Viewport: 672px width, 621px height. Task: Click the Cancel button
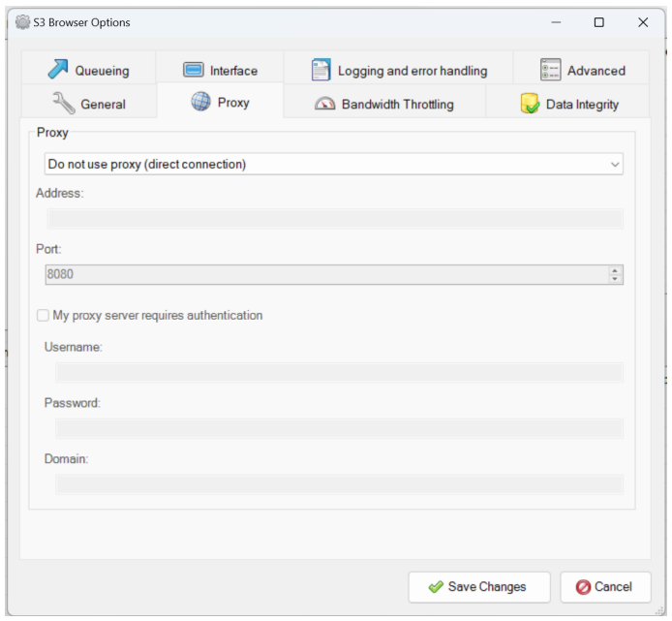(x=604, y=587)
